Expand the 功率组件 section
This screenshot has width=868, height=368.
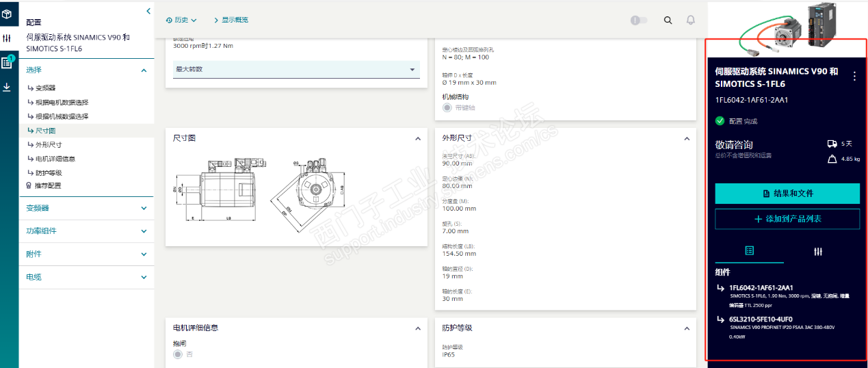click(87, 231)
